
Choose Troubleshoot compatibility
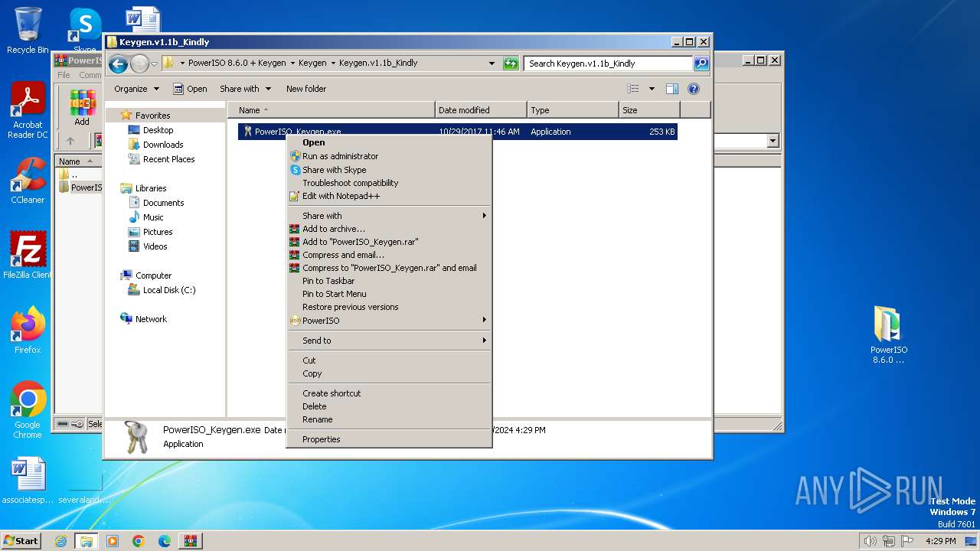click(389, 183)
